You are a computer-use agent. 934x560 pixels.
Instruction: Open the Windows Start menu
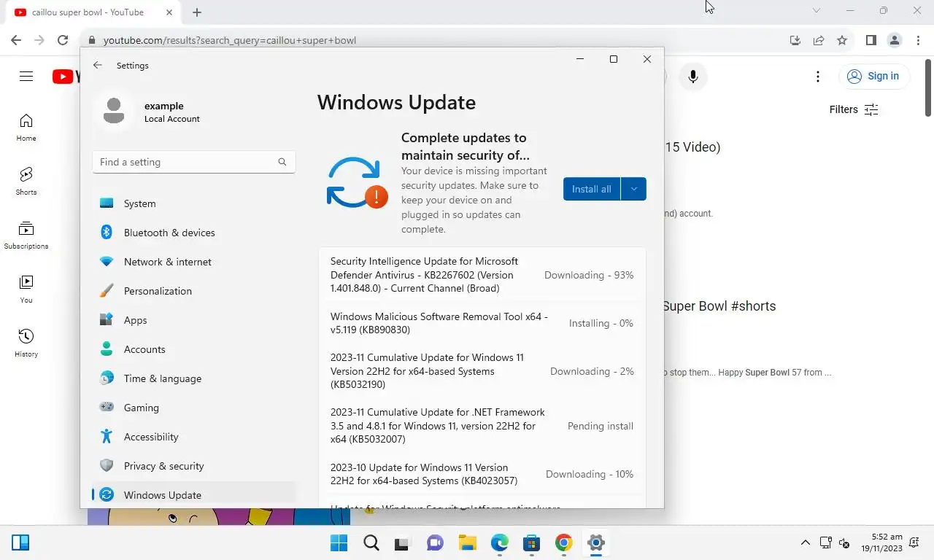(339, 542)
